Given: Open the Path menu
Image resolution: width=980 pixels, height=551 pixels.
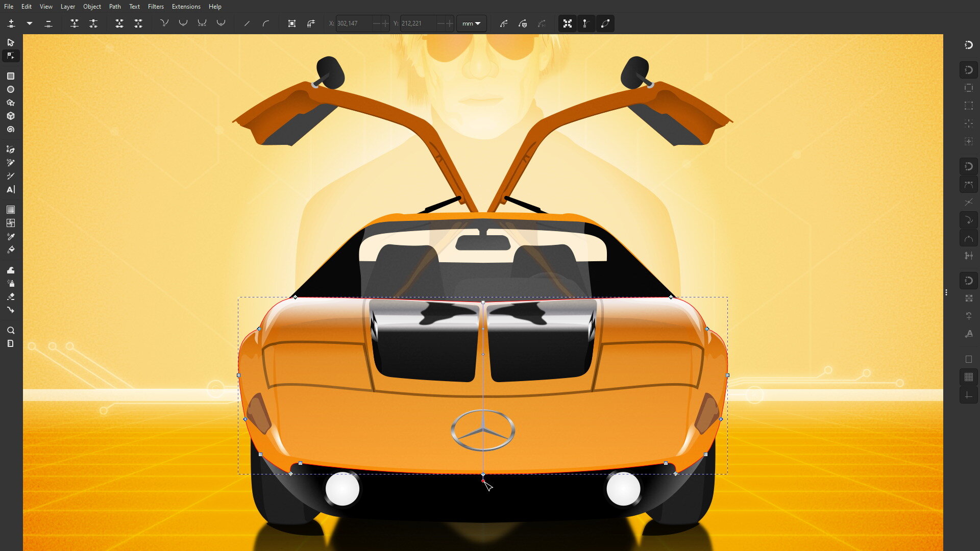Looking at the screenshot, I should coord(115,7).
